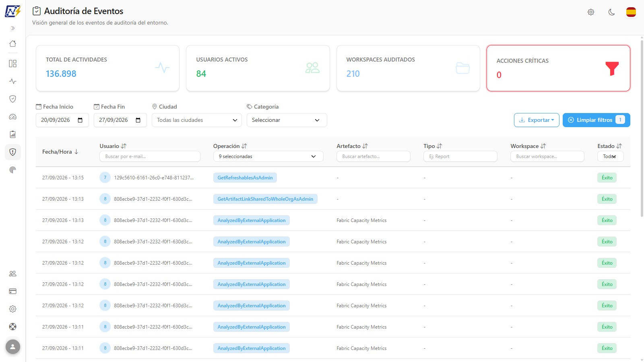
Task: Click the app logo in top-left
Action: (x=13, y=11)
